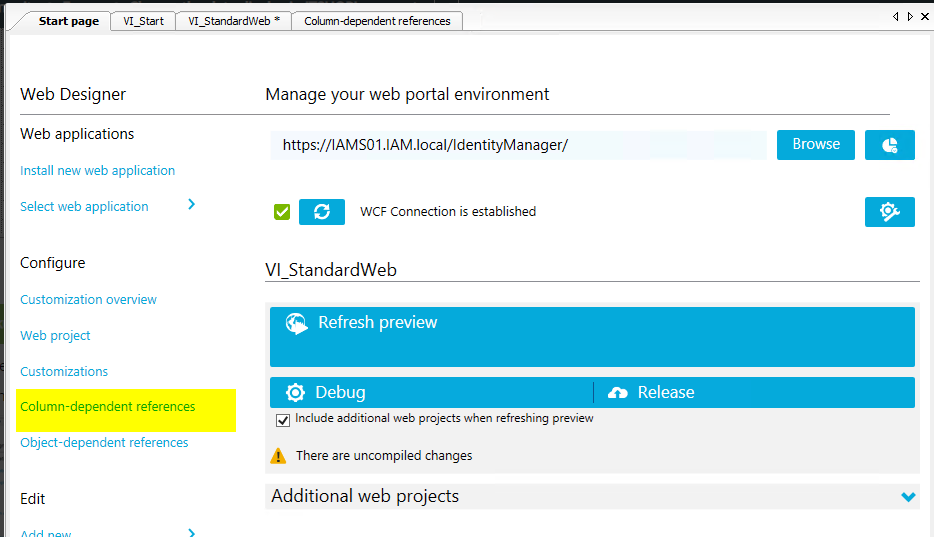The height and width of the screenshot is (537, 934).
Task: Click the pie chart icon button
Action: point(889,145)
